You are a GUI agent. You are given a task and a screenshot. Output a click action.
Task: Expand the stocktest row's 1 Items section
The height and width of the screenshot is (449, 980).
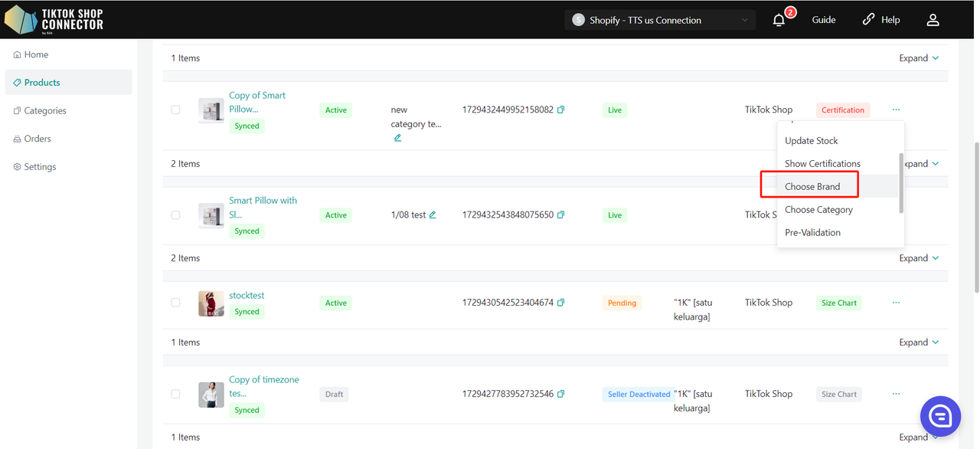coord(919,342)
